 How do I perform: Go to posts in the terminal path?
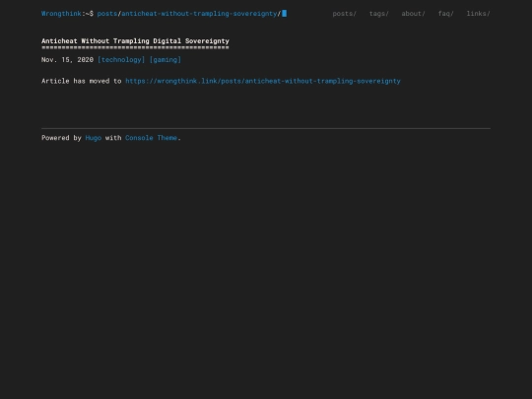[107, 14]
